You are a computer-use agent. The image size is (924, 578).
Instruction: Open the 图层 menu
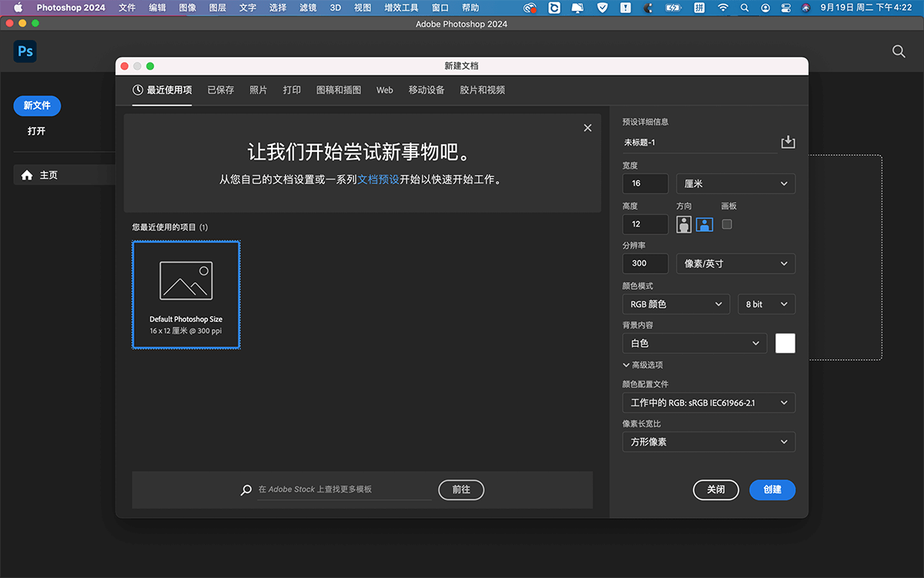pyautogui.click(x=218, y=8)
